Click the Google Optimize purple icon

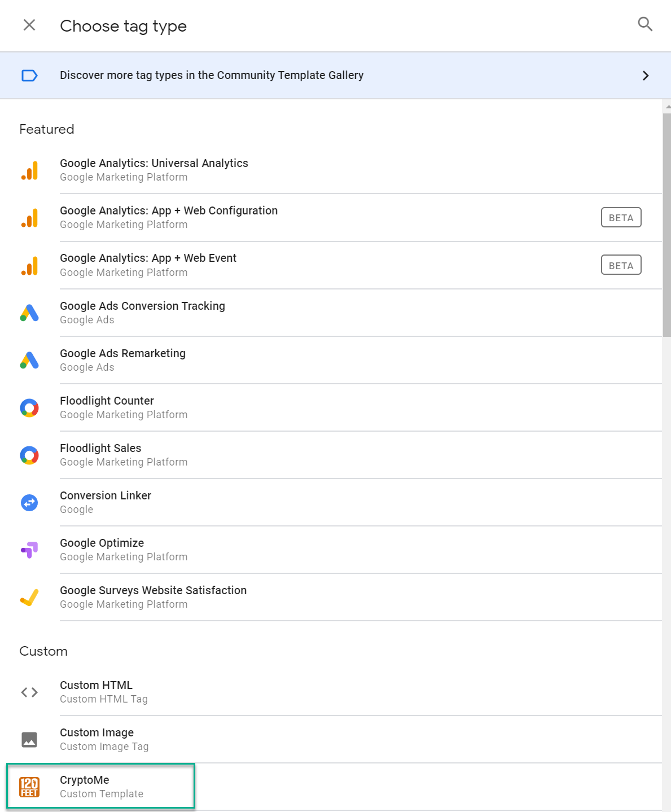pyautogui.click(x=29, y=550)
